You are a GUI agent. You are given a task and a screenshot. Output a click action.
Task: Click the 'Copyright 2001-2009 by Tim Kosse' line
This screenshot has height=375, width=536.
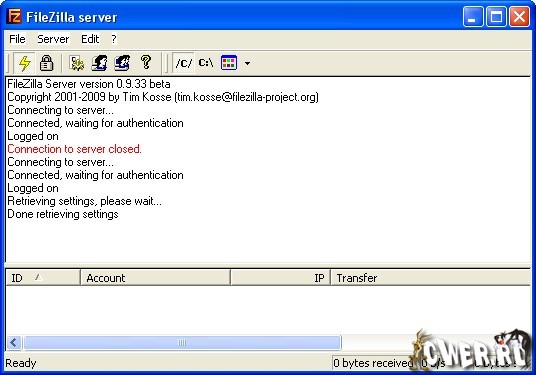tap(163, 97)
